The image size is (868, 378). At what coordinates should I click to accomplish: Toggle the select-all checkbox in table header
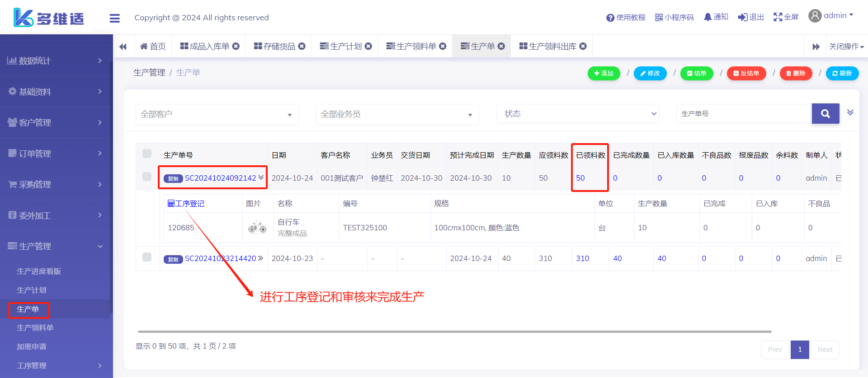(147, 154)
